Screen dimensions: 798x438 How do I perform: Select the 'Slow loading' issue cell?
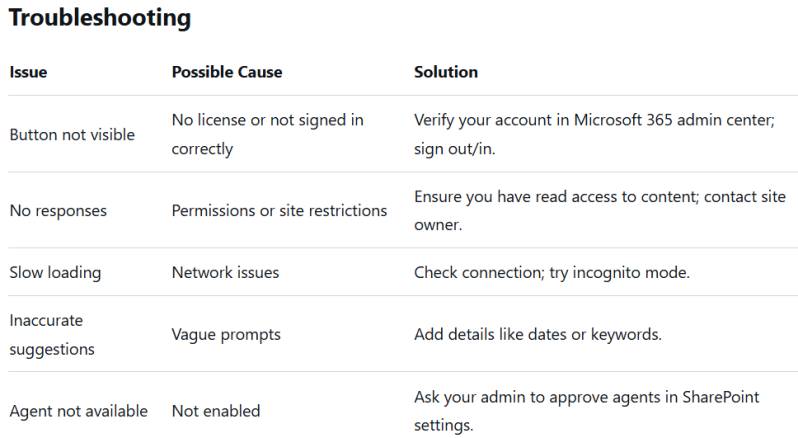[x=55, y=272]
